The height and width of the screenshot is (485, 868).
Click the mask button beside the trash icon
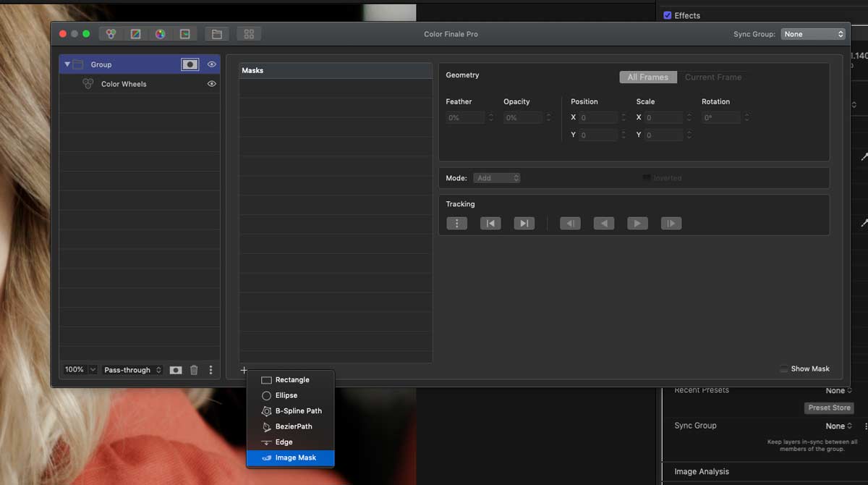[x=176, y=370]
